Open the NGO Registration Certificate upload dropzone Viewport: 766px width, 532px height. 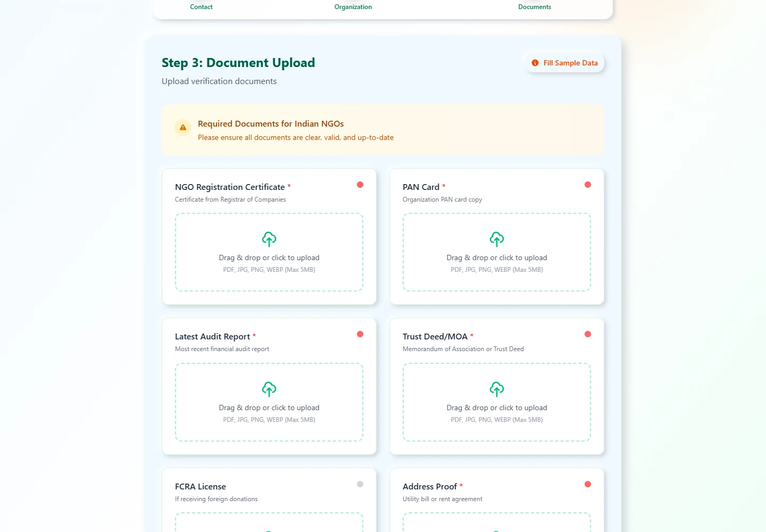[269, 252]
